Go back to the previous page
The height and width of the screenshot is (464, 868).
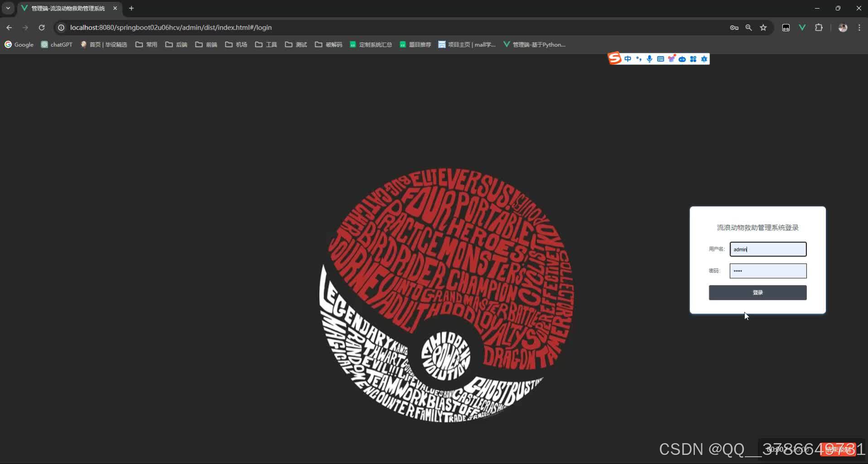click(x=9, y=28)
